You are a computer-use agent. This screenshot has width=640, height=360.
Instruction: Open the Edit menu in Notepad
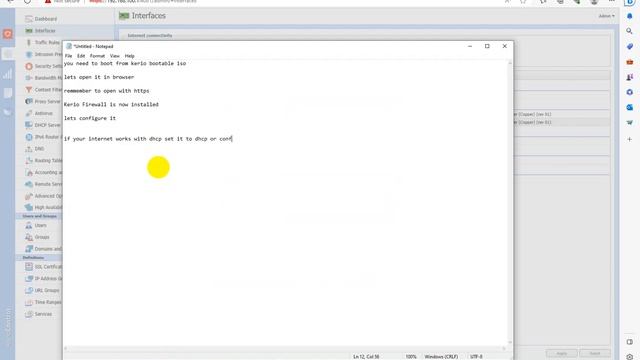81,56
